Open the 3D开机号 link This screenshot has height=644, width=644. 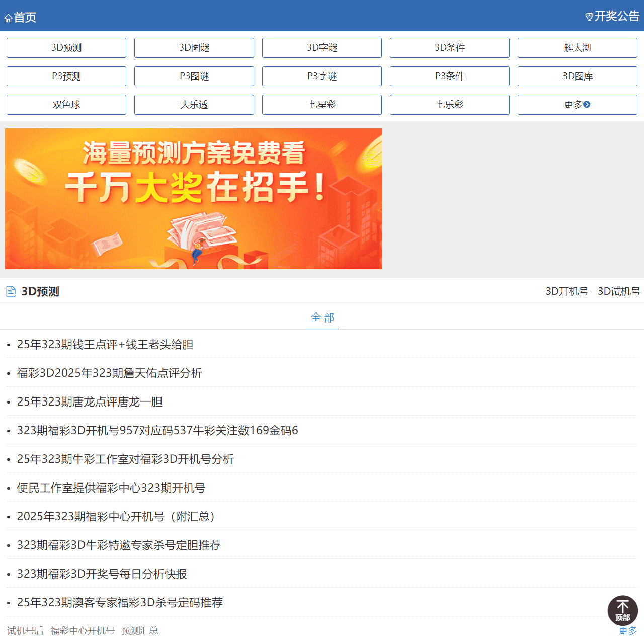tap(567, 291)
